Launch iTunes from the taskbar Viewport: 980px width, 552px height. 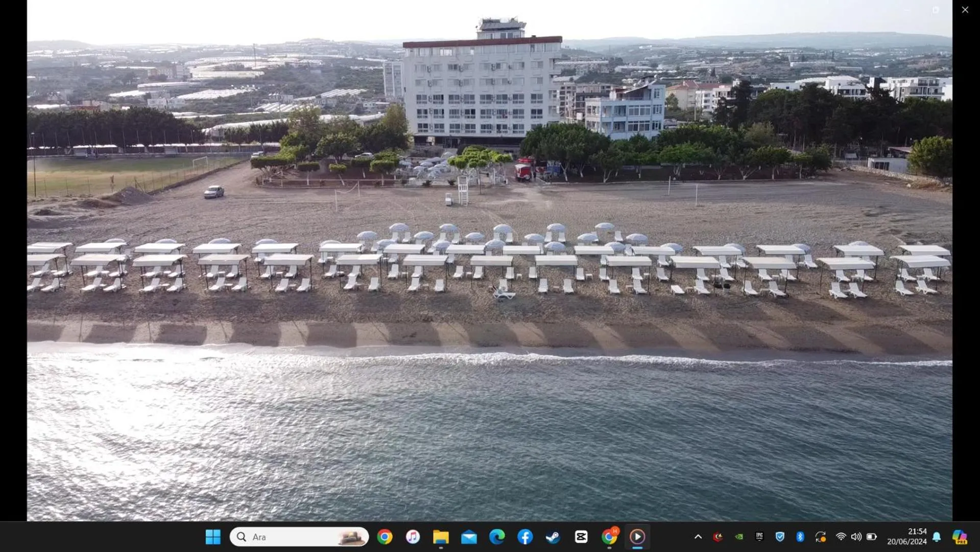[x=413, y=537]
